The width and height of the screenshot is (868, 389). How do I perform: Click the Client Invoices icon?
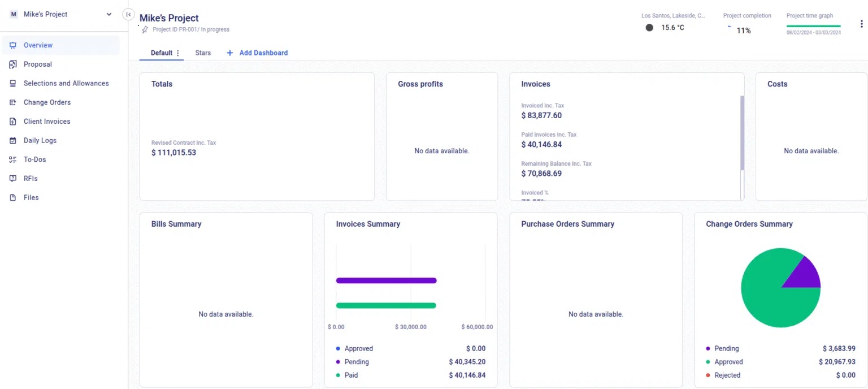tap(12, 122)
